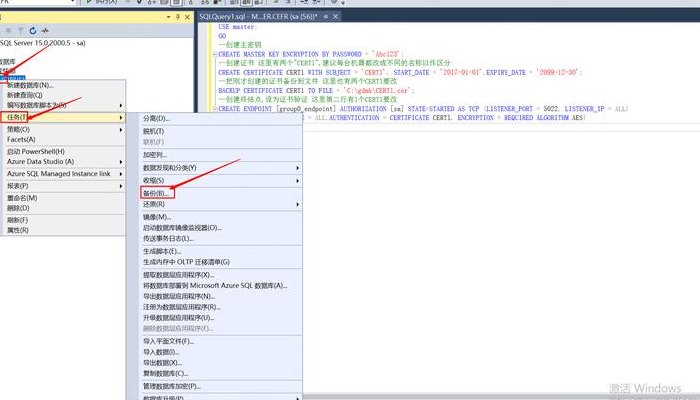Close the Object Explorer panel
The height and width of the screenshot is (400, 700).
[187, 17]
